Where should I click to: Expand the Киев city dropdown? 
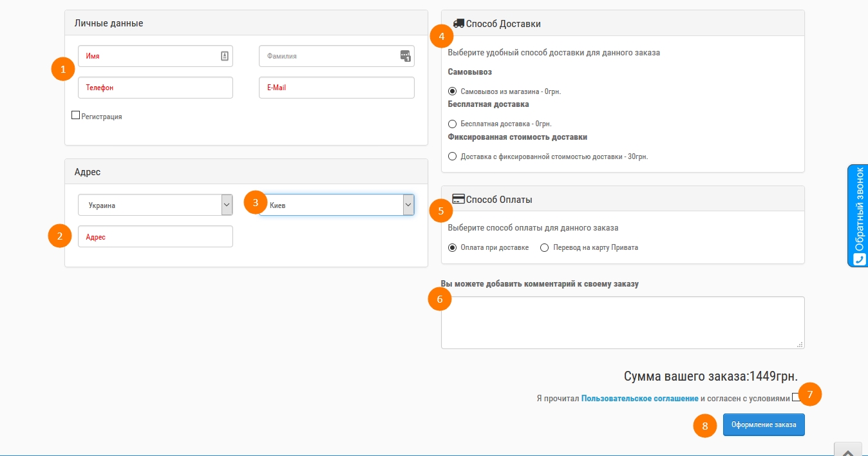(337, 205)
